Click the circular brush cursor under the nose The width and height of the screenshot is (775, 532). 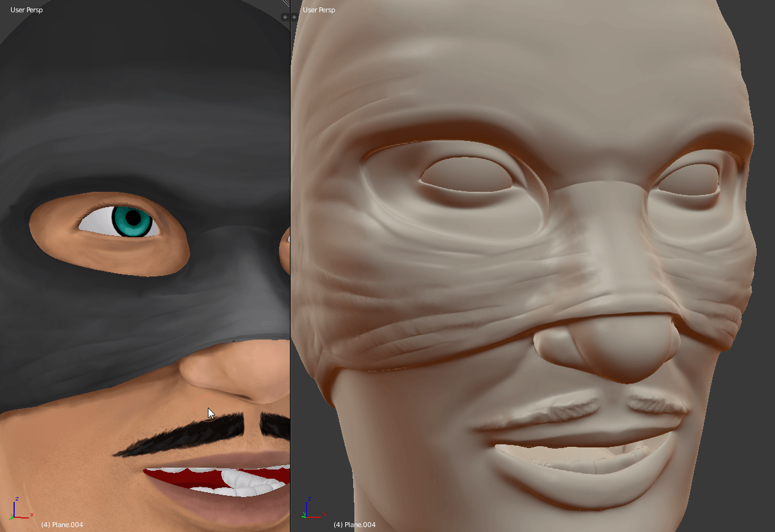(205, 409)
